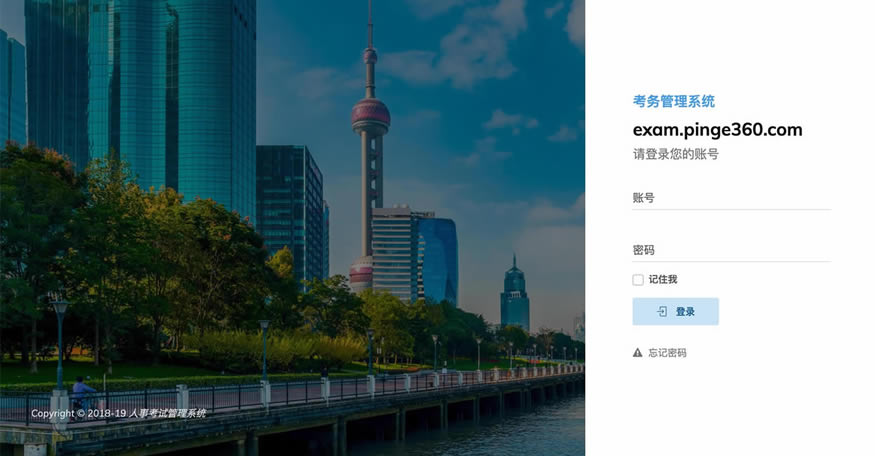
Task: Click the warning triangle icon beside 忘记密码
Action: pos(637,353)
